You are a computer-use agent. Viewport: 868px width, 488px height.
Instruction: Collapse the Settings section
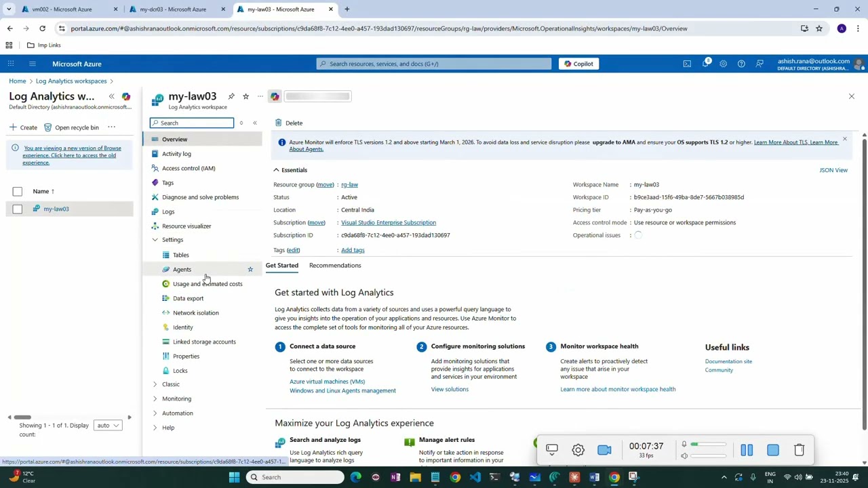tap(155, 240)
